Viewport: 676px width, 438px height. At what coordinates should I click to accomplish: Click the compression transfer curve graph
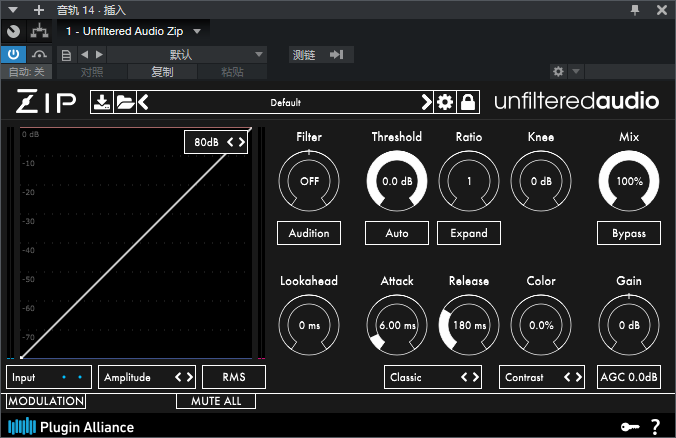click(136, 243)
